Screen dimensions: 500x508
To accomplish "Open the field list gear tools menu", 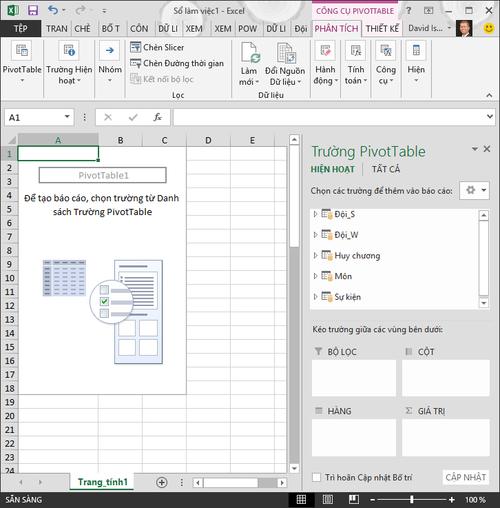I will [x=474, y=190].
